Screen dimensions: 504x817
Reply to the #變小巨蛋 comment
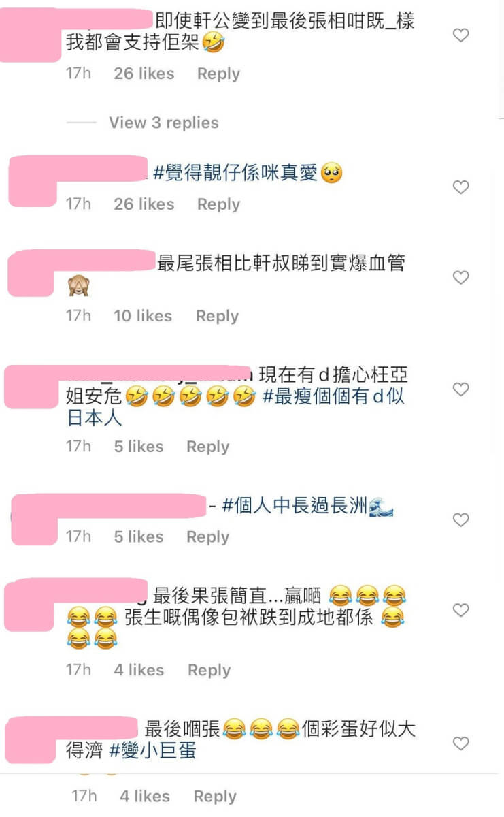click(215, 796)
